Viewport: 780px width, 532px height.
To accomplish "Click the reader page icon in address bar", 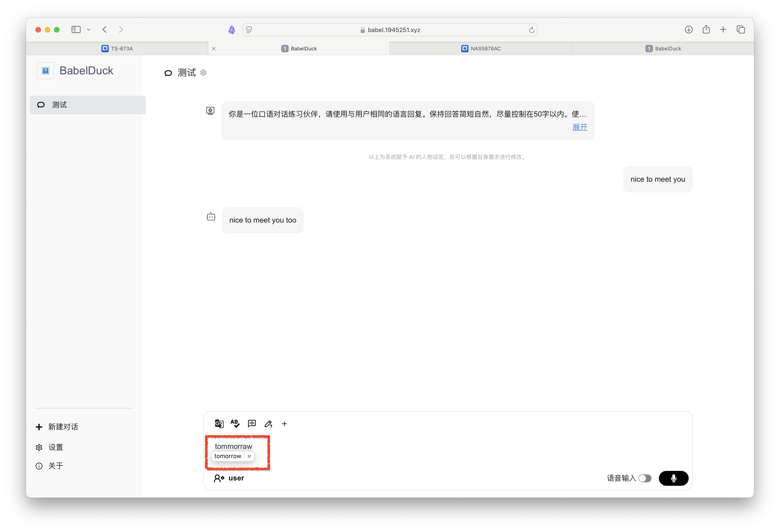I will (x=249, y=30).
